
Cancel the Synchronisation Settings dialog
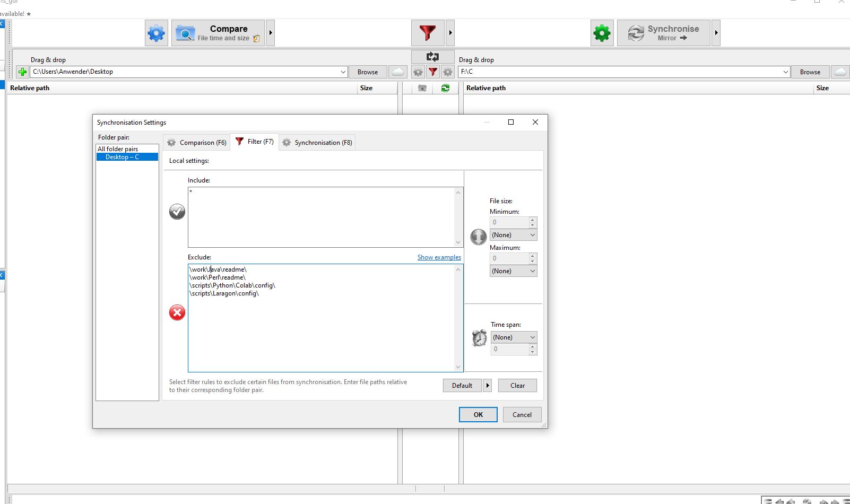click(522, 415)
